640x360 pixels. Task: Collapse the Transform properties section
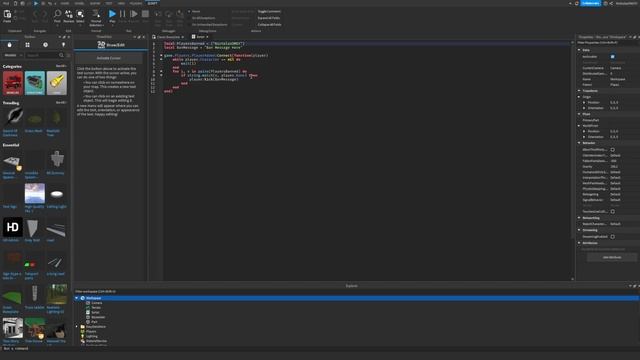click(x=579, y=91)
